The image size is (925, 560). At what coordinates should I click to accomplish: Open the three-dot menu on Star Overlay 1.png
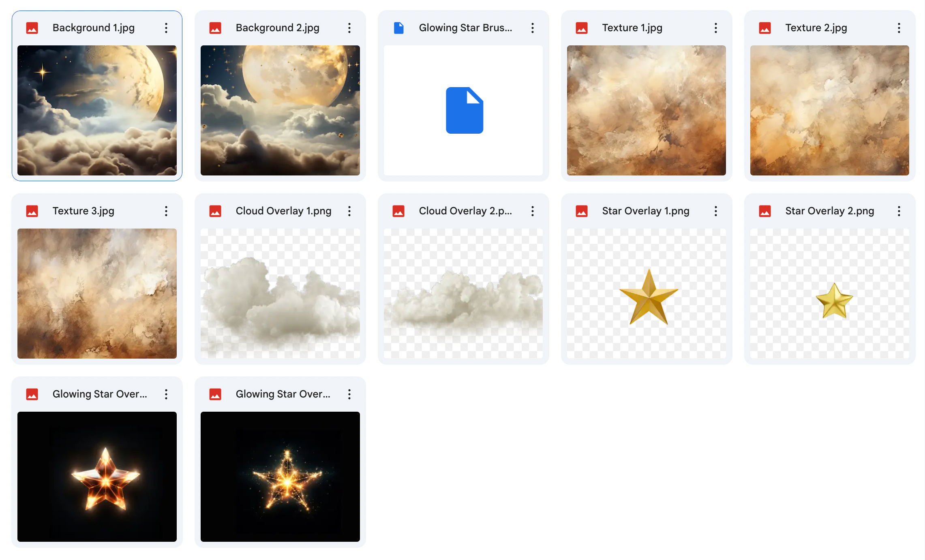(x=716, y=211)
